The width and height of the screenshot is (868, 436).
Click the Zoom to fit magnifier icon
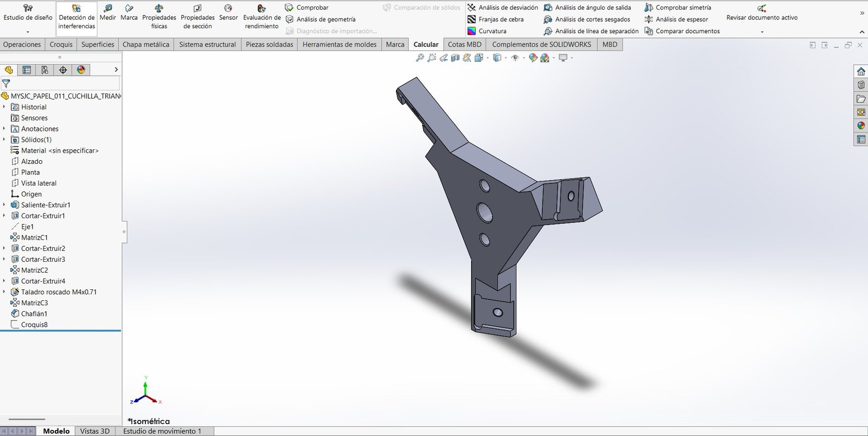(x=419, y=58)
